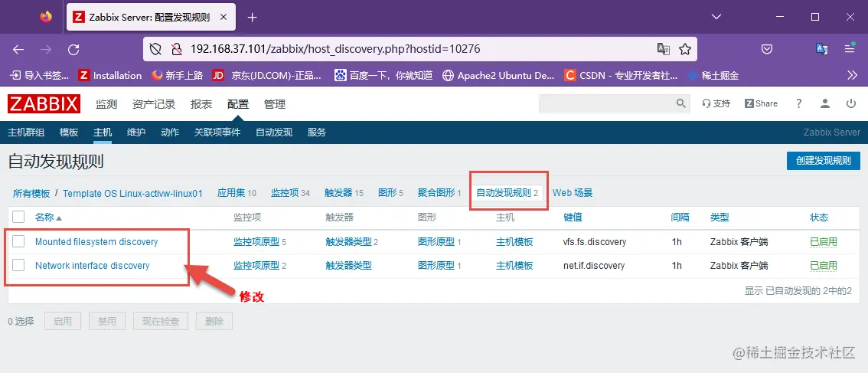Toggle 已启用 status for vfs.fs.discovery
Screen dimensions: 868x373
click(x=823, y=242)
